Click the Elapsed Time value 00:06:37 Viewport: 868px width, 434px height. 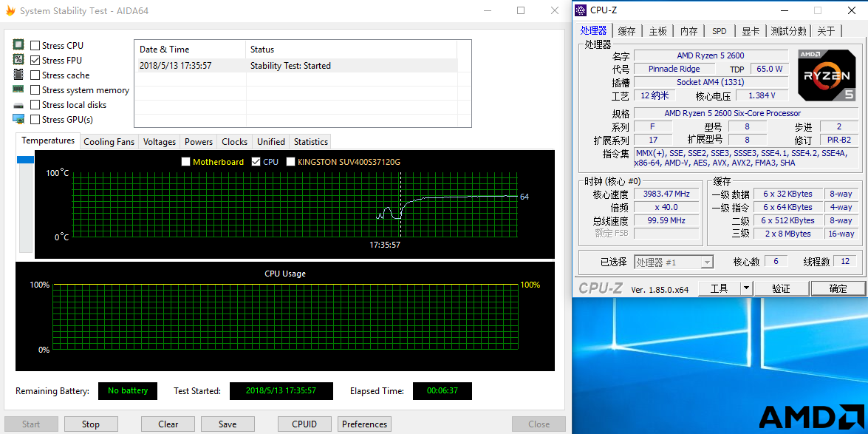point(442,391)
